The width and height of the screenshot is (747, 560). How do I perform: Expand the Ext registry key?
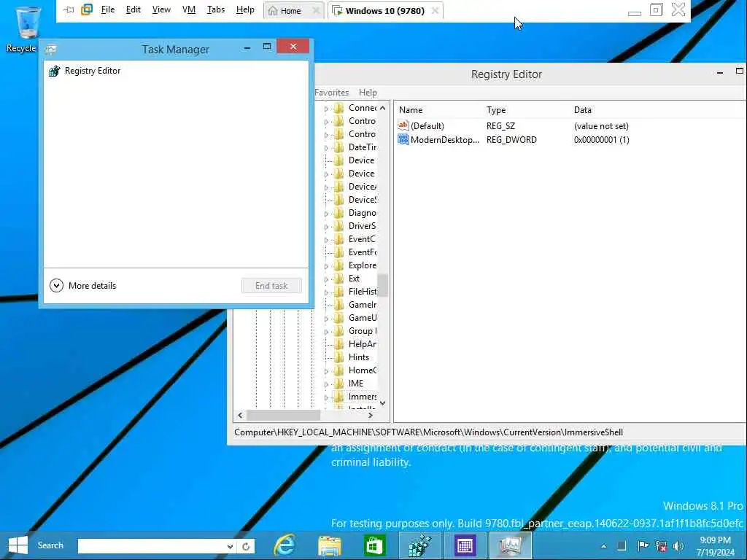point(326,279)
